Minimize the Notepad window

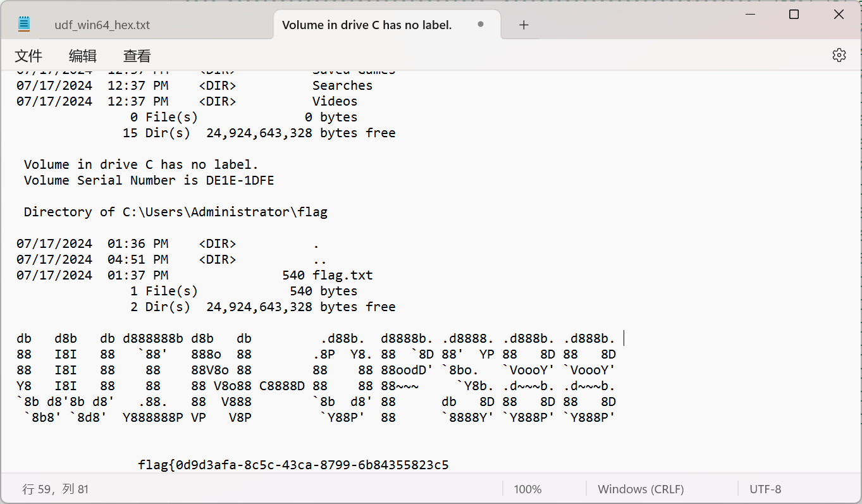749,15
